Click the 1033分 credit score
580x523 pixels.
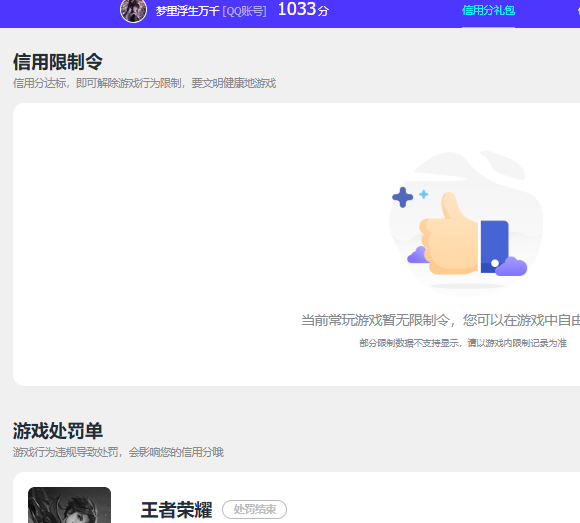303,10
